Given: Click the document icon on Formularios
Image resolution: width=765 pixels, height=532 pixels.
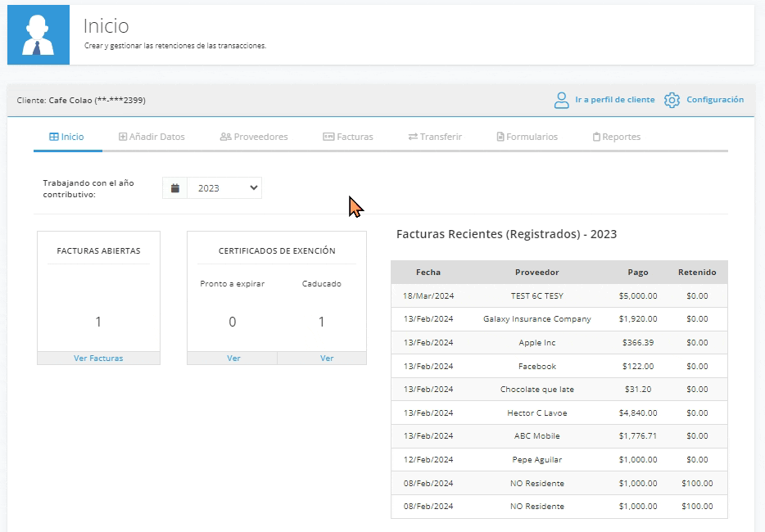Looking at the screenshot, I should tap(500, 137).
